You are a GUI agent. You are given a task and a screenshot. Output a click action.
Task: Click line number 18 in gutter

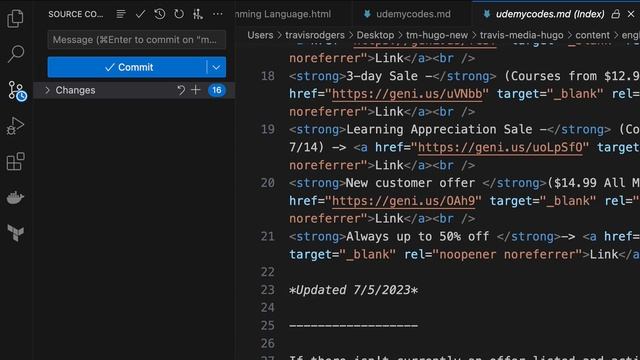coord(268,76)
